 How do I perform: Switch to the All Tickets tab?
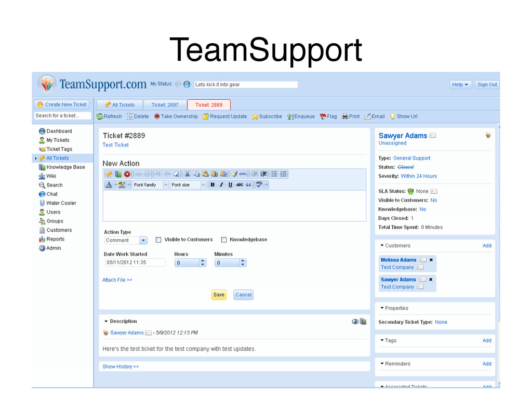[x=120, y=105]
